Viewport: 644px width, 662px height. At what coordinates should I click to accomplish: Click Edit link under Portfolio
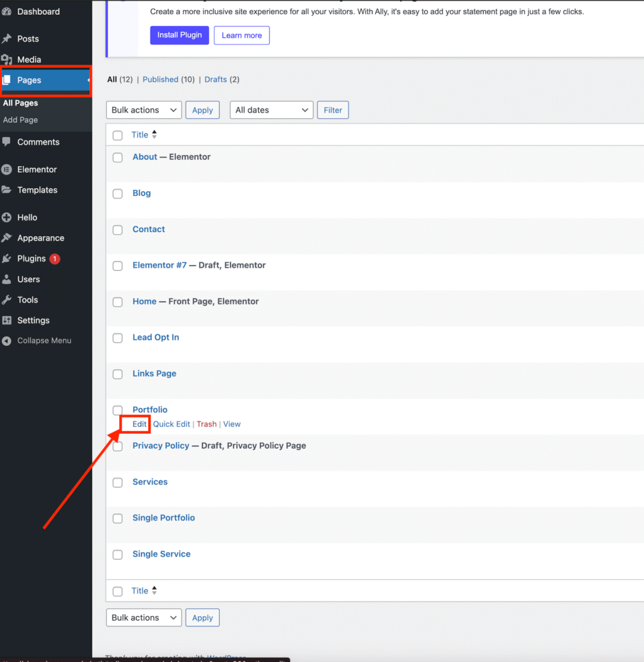[139, 424]
